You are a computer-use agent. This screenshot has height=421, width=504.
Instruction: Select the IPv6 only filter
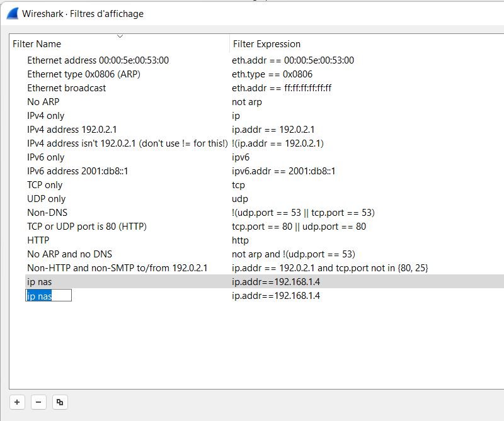(45, 157)
